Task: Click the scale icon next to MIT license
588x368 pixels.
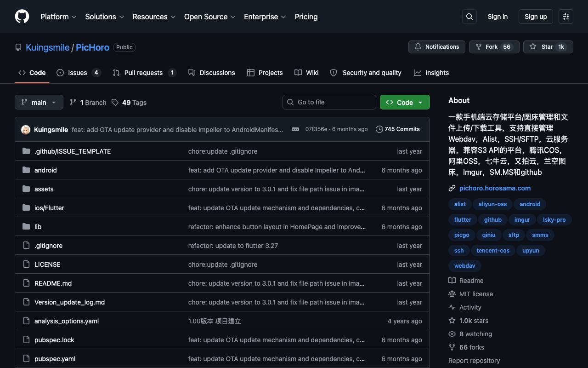Action: click(452, 294)
